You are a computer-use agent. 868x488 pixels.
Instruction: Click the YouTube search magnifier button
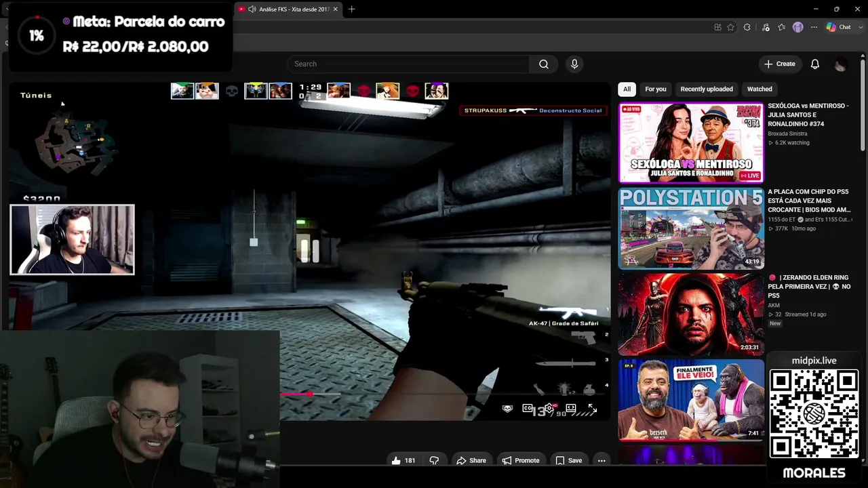click(x=544, y=64)
